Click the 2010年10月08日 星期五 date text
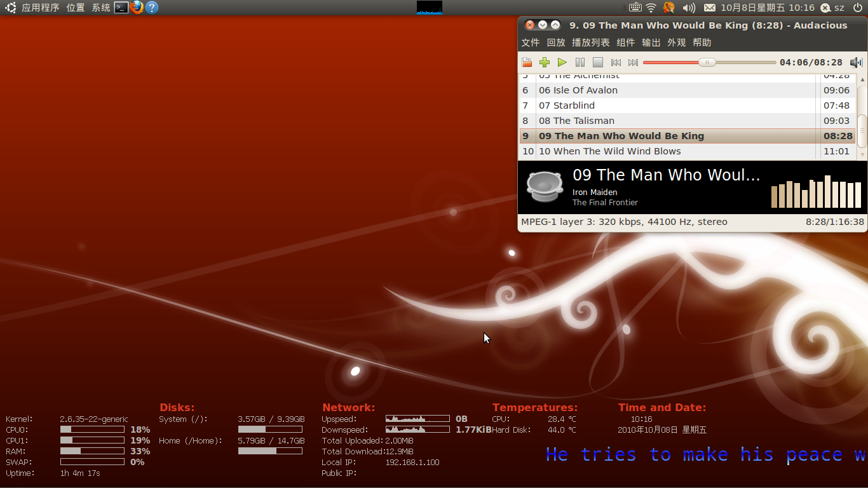This screenshot has width=868, height=488. tap(662, 430)
